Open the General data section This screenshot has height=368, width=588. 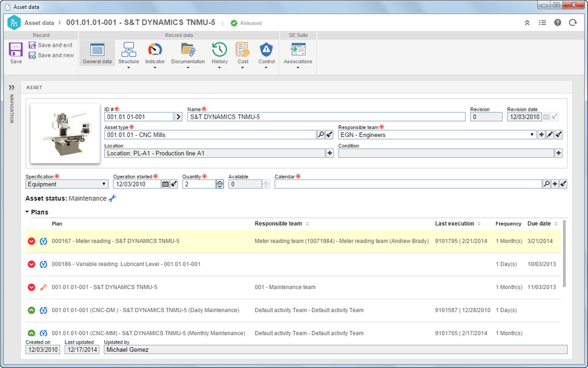coord(97,53)
